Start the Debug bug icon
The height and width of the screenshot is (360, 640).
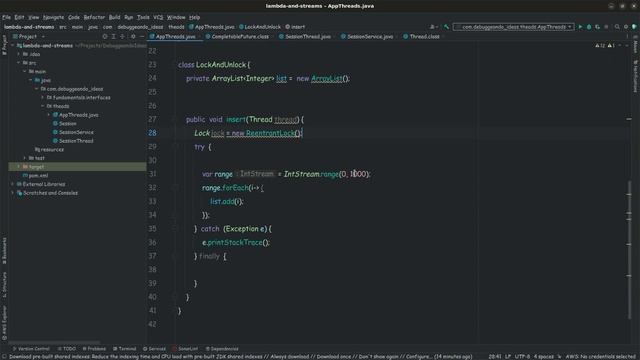589,27
